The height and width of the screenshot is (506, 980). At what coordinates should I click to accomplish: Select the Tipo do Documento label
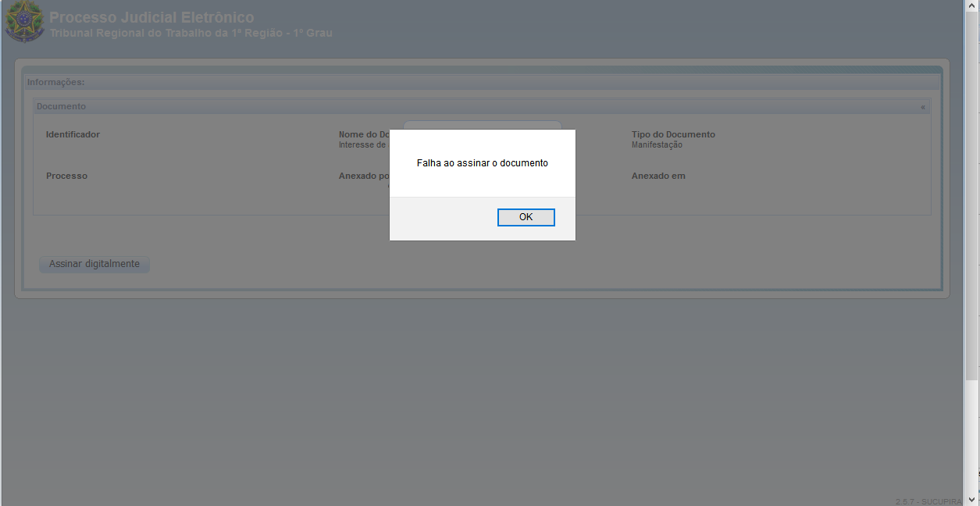pos(673,134)
